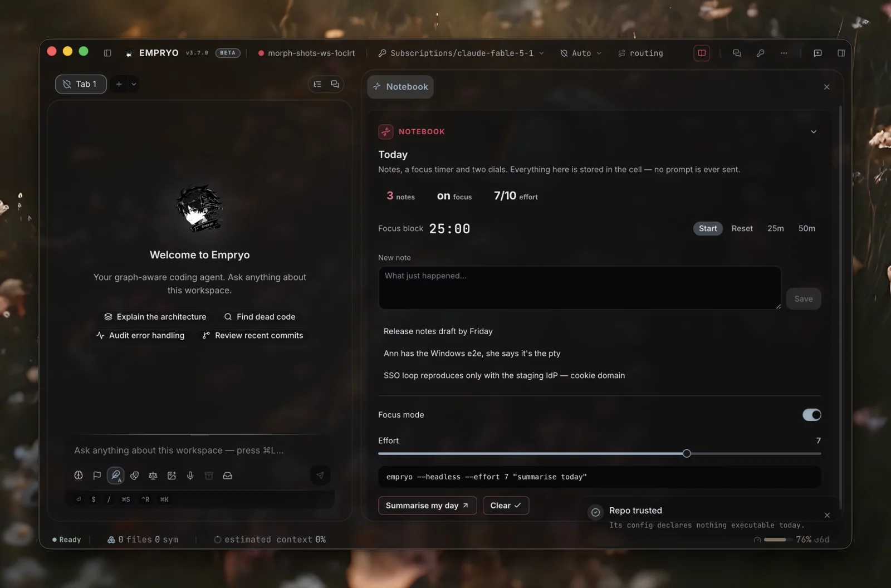
Task: Click the flag icon in composer toolbar
Action: [97, 476]
